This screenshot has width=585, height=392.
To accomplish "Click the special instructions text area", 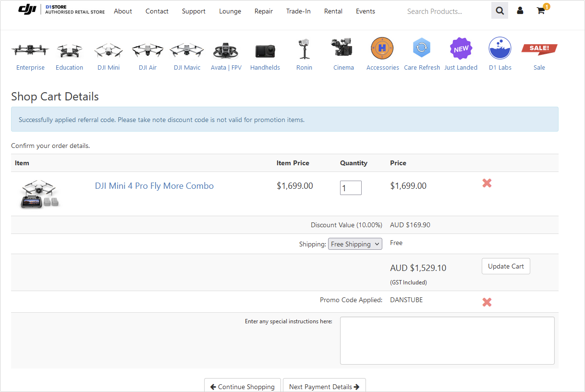I will (447, 341).
